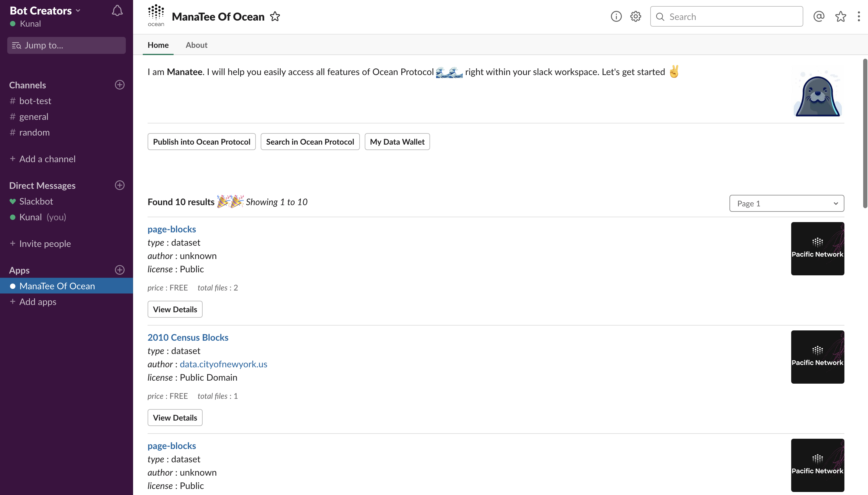Show starred items icon in header
The image size is (868, 495).
[x=840, y=16]
